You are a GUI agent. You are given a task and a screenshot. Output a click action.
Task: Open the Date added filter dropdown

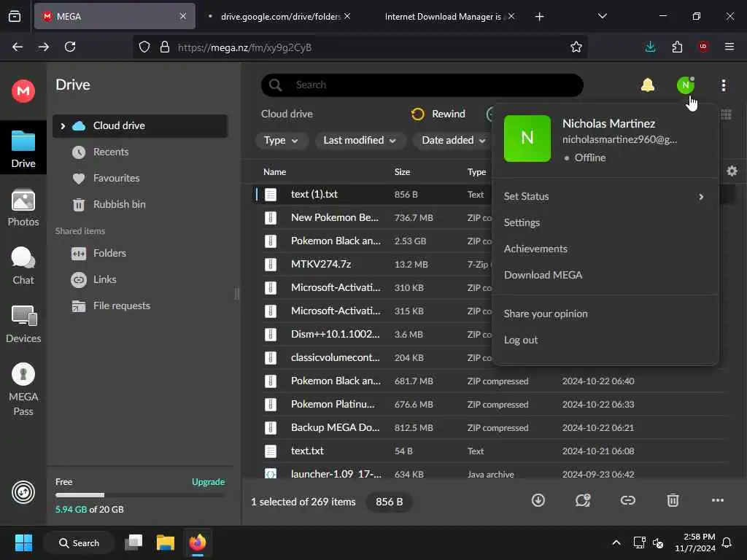[454, 141]
